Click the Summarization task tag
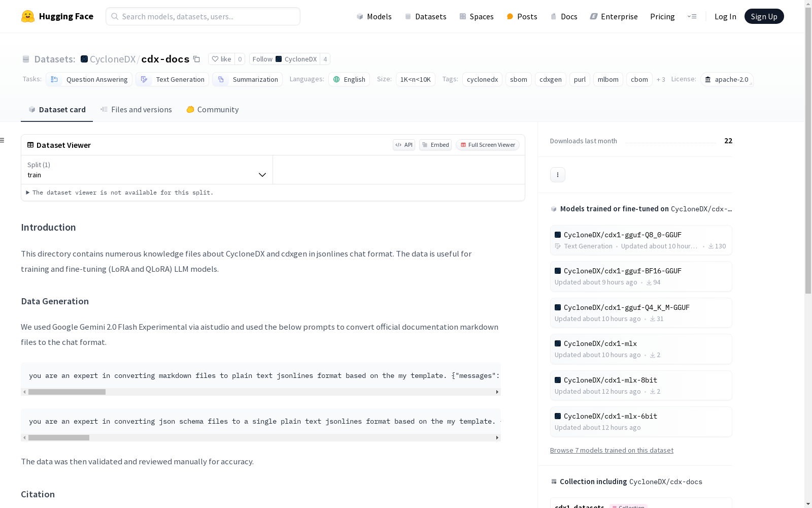The image size is (812, 508). 248,79
